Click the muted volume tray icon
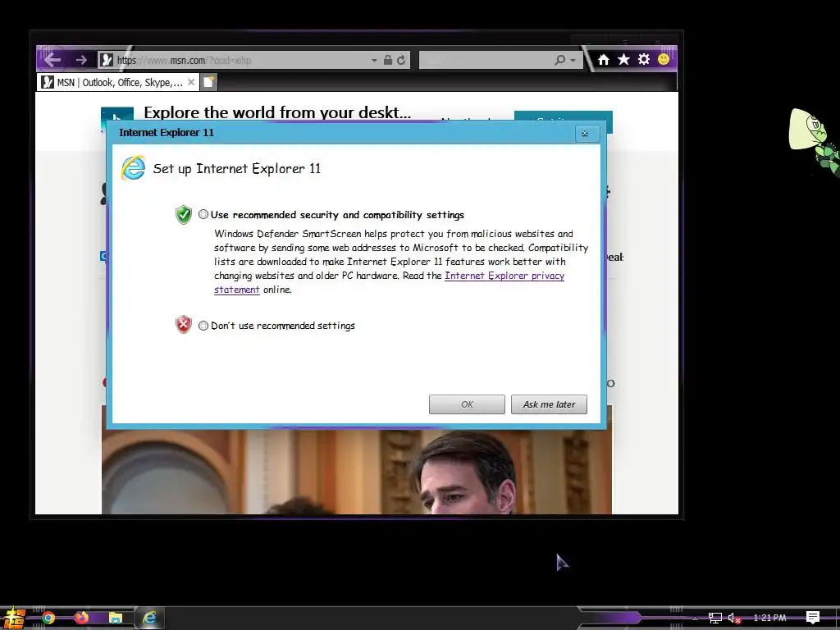Viewport: 840px width, 630px height. [x=734, y=619]
